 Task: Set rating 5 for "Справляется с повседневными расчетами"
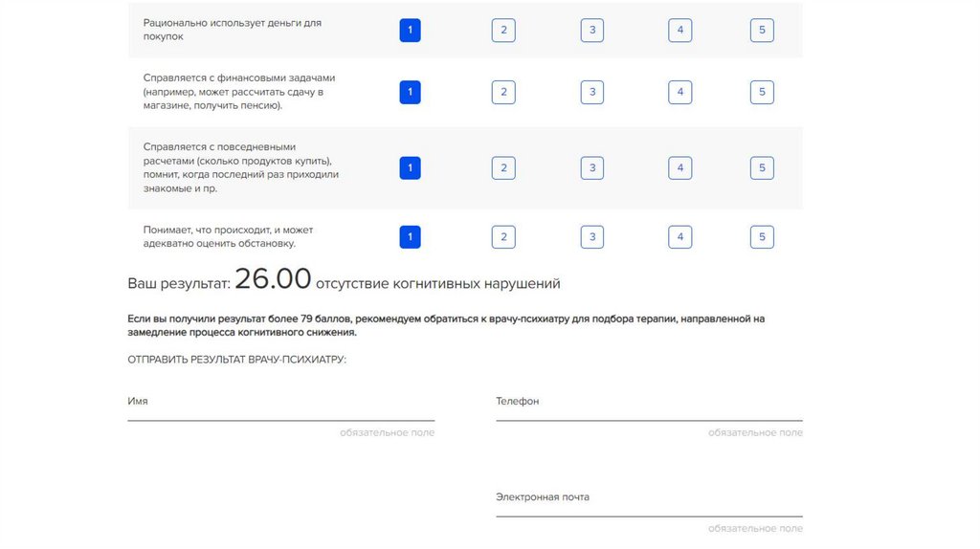tap(762, 168)
